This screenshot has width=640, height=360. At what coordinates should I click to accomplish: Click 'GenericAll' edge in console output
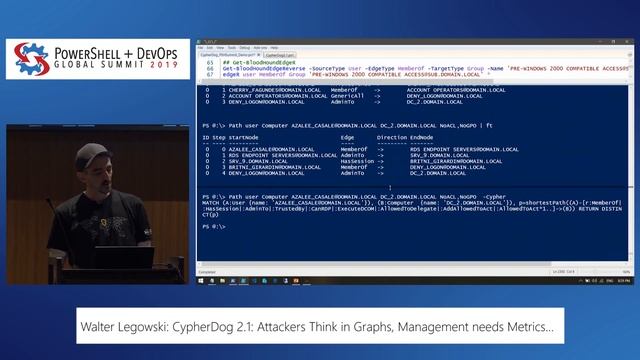[347, 96]
